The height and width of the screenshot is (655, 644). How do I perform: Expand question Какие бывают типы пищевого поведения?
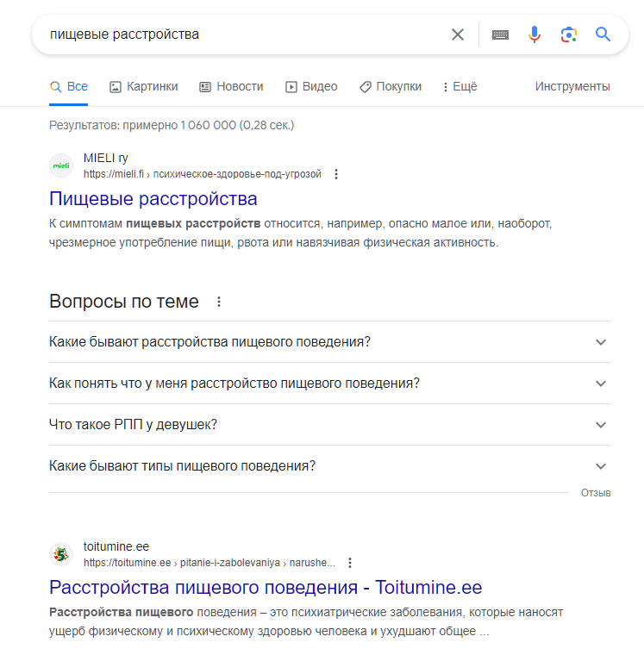point(329,466)
